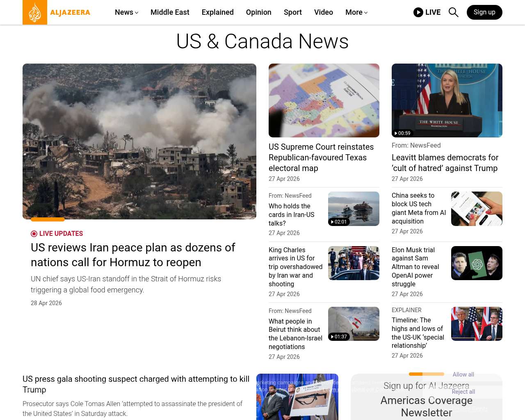Open the press gala shooting suspect article
The height and width of the screenshot is (420, 525).
(x=136, y=384)
